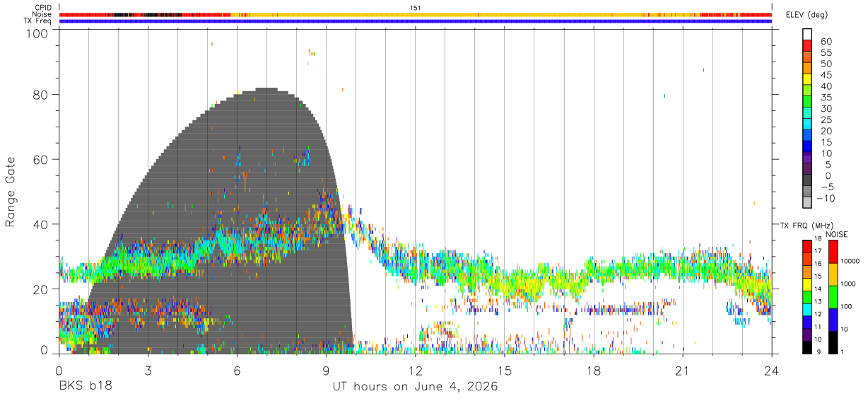Click the '100' tick label on Range Gate axis
This screenshot has width=868, height=401.
pos(37,33)
